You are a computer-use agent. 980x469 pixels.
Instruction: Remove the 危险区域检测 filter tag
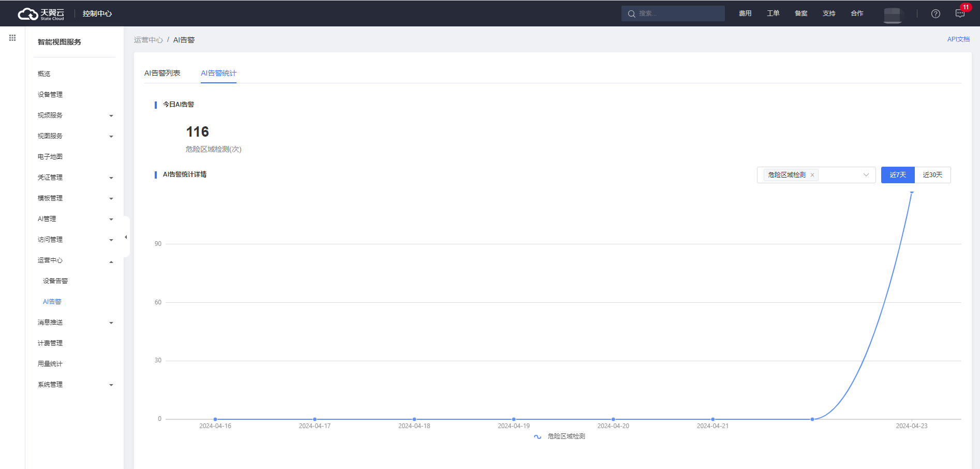812,175
